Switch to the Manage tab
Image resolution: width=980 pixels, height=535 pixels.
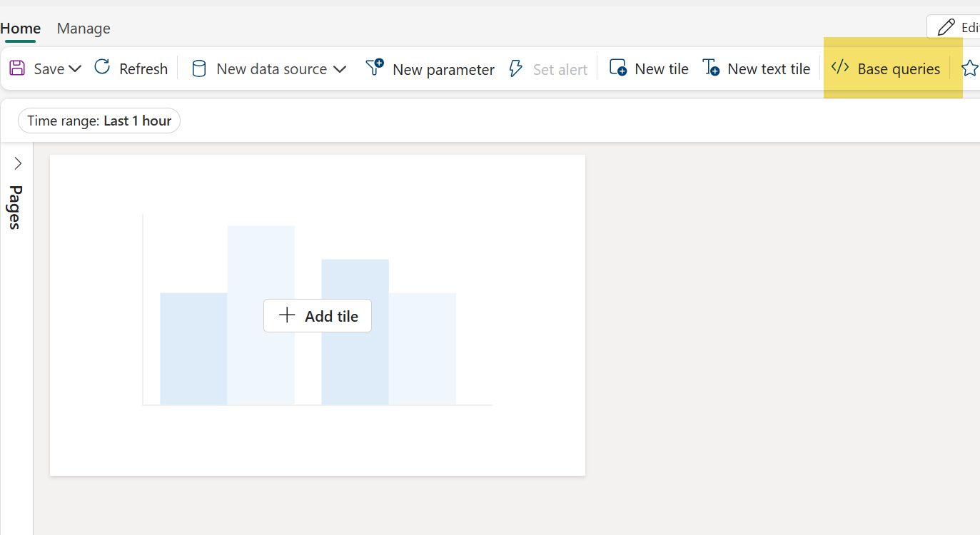coord(84,29)
